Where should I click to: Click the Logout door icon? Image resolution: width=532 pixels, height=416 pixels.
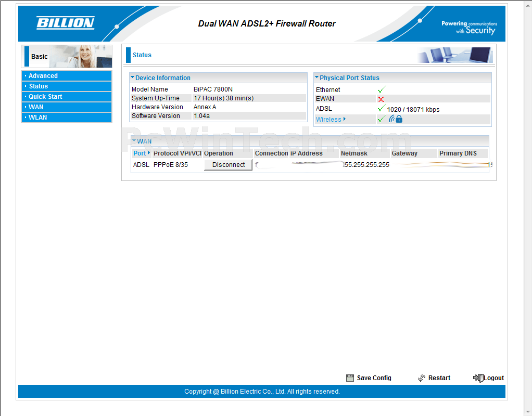click(478, 378)
